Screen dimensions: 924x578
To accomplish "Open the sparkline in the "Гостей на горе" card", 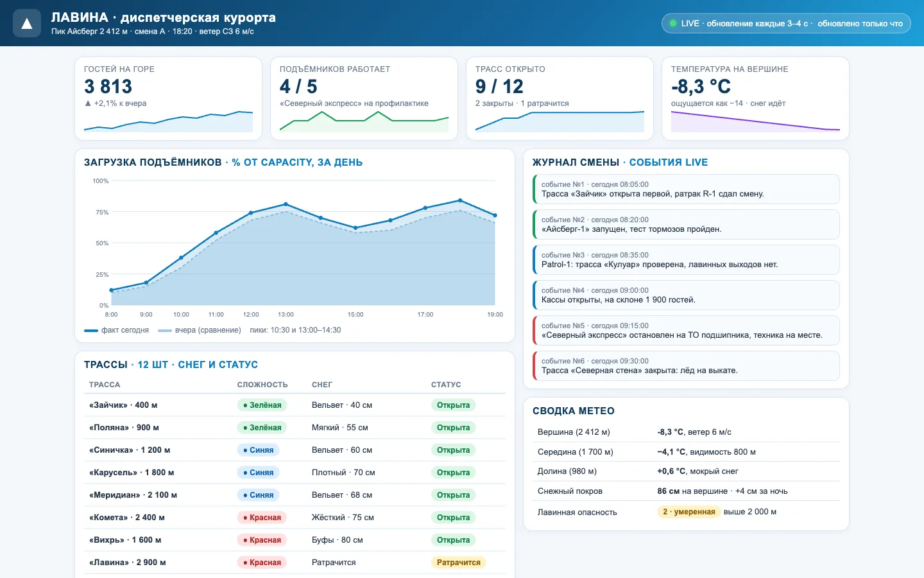I will (x=168, y=121).
